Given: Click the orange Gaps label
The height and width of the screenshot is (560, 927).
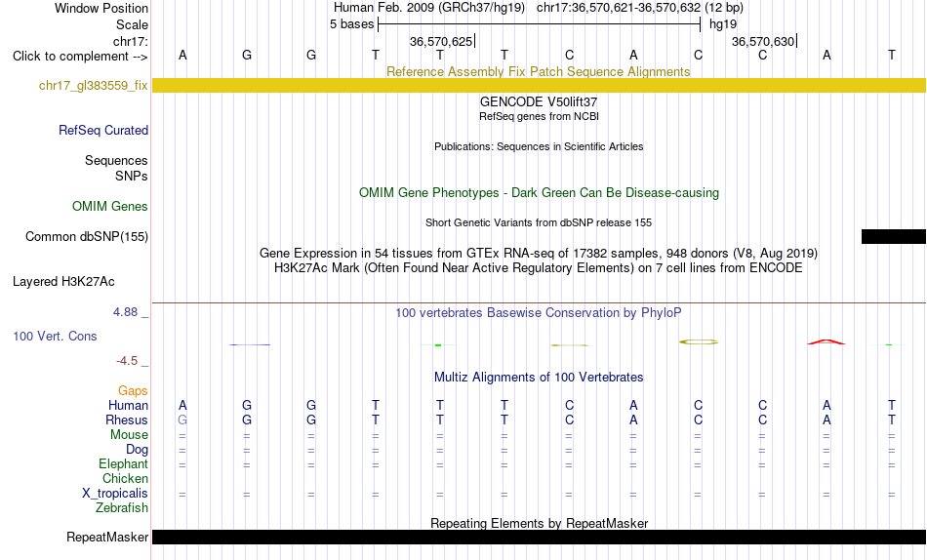Looking at the screenshot, I should 133,391.
